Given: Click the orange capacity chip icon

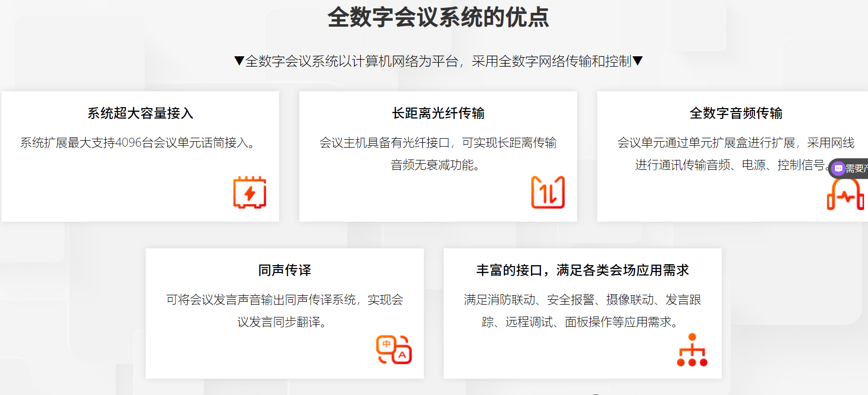Looking at the screenshot, I should (249, 192).
